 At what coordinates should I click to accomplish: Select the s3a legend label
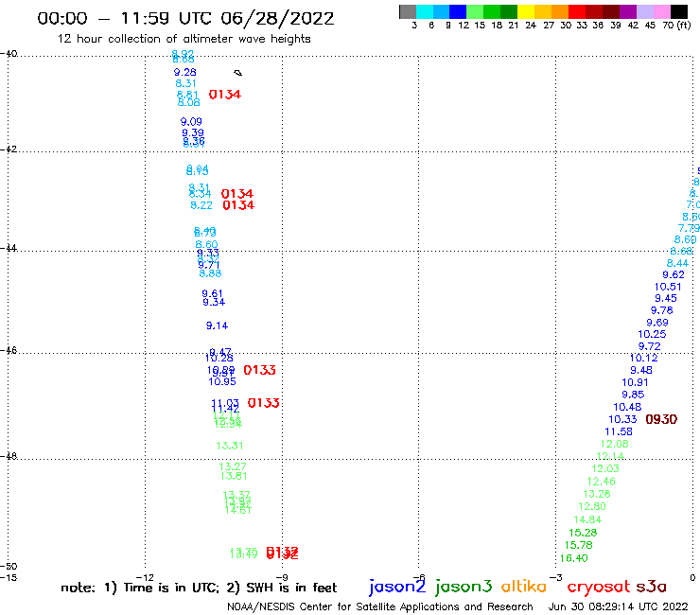tap(652, 587)
